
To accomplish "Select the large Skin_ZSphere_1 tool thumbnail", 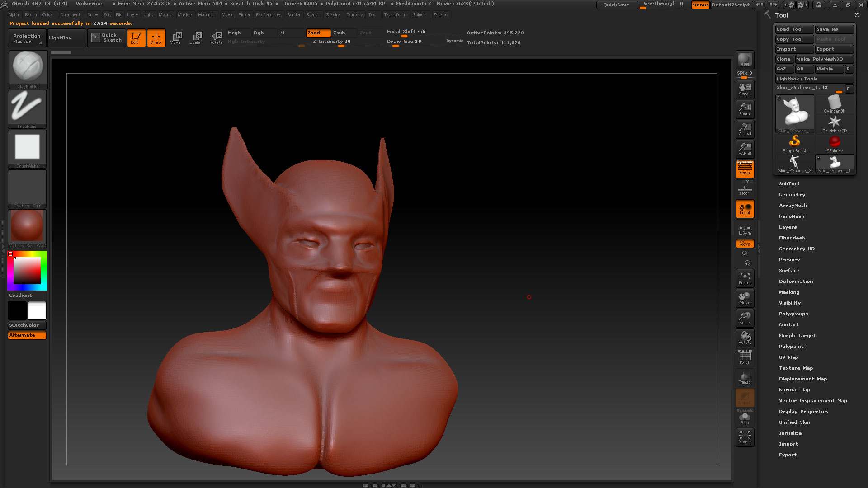I will 795,114.
